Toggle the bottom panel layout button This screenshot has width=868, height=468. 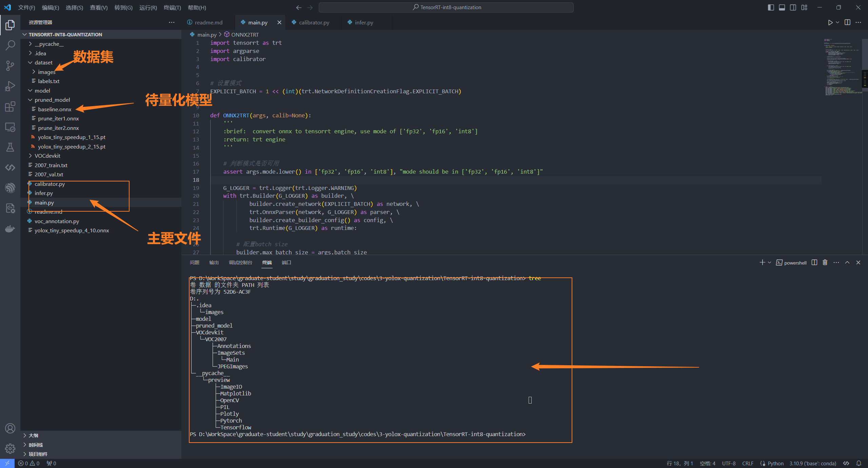click(x=782, y=7)
